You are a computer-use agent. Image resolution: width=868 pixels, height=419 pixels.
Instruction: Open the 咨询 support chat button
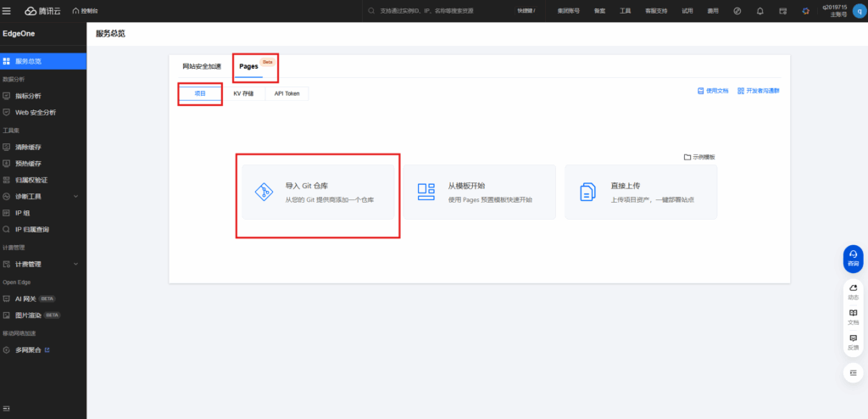pyautogui.click(x=853, y=259)
